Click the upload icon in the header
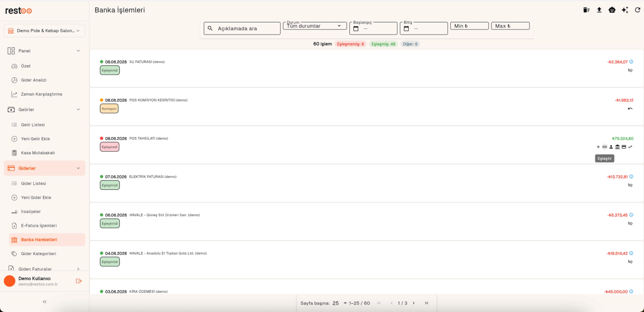This screenshot has height=312, width=644. tap(599, 10)
